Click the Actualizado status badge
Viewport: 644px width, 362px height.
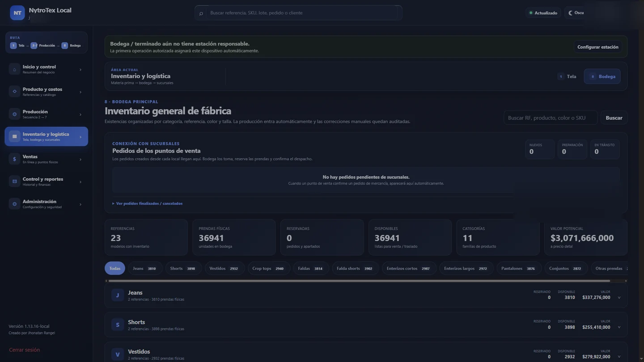[543, 13]
